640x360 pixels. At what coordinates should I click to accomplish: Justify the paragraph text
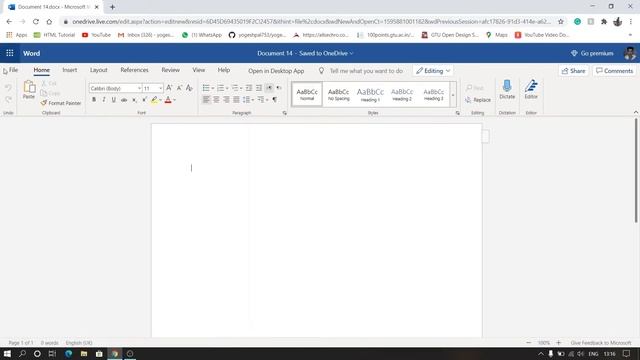(x=236, y=100)
